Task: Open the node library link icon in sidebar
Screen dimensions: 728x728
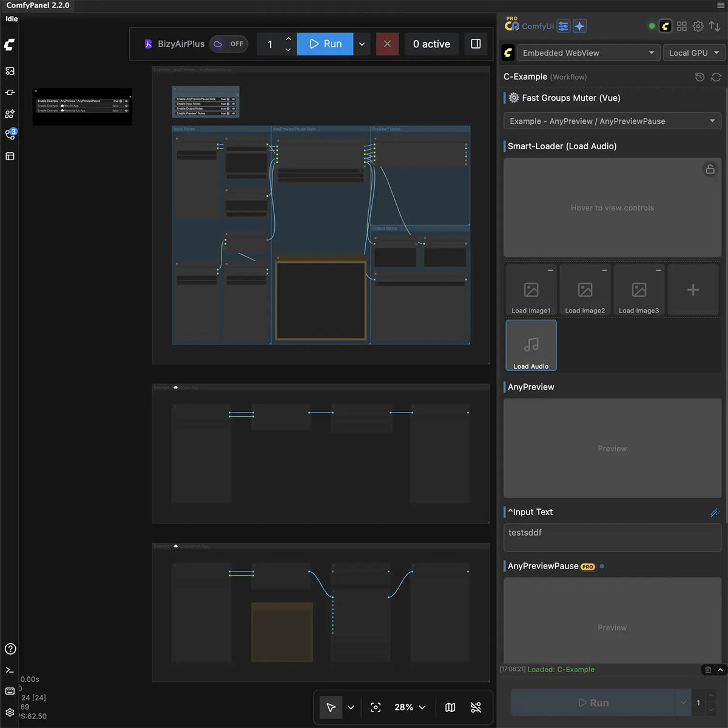Action: click(x=10, y=92)
